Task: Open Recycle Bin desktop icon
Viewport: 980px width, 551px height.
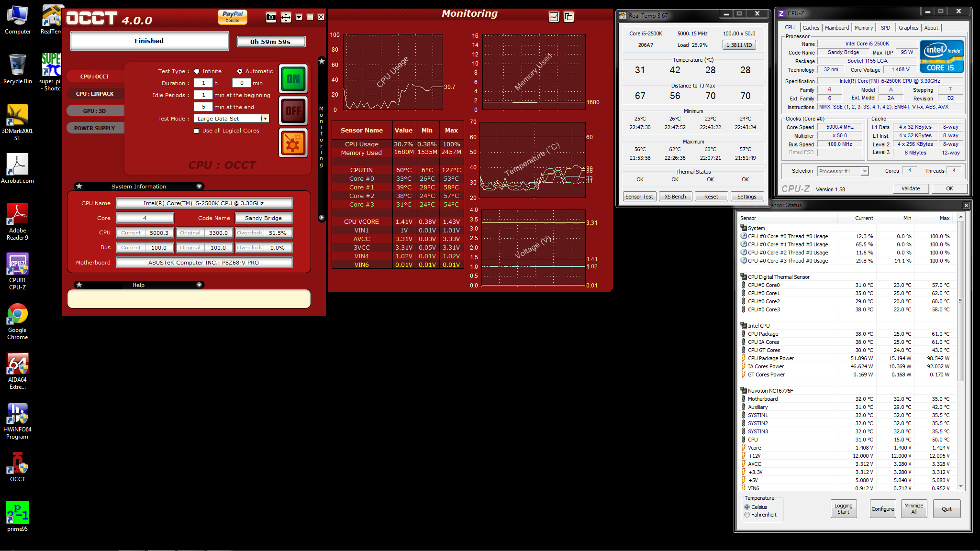Action: tap(18, 69)
